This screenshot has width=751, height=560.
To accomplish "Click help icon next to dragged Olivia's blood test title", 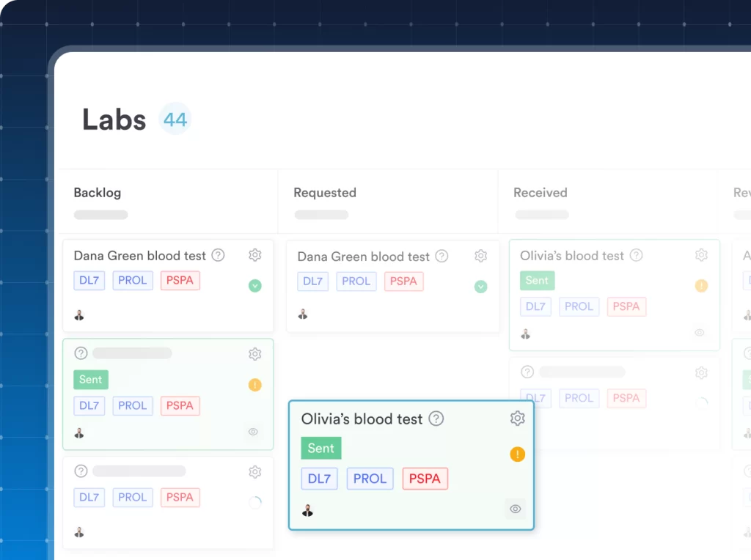I will [x=436, y=419].
